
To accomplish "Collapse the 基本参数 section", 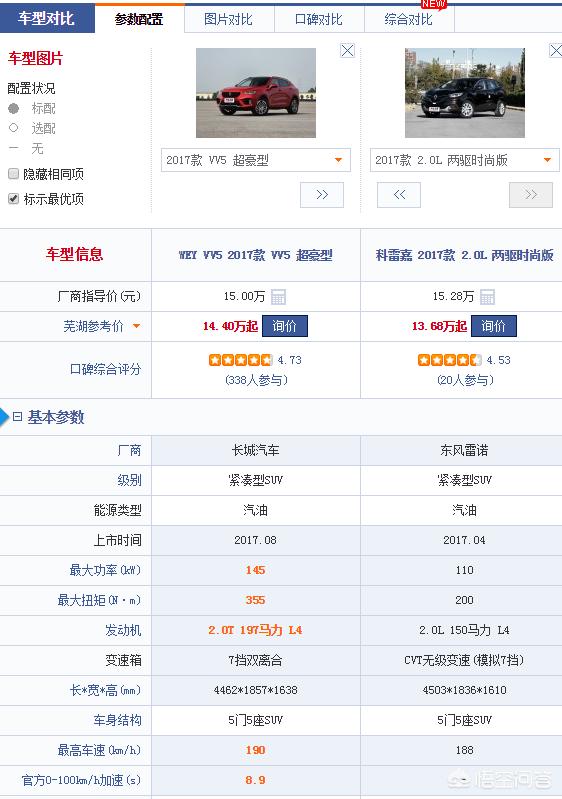I will coord(17,417).
